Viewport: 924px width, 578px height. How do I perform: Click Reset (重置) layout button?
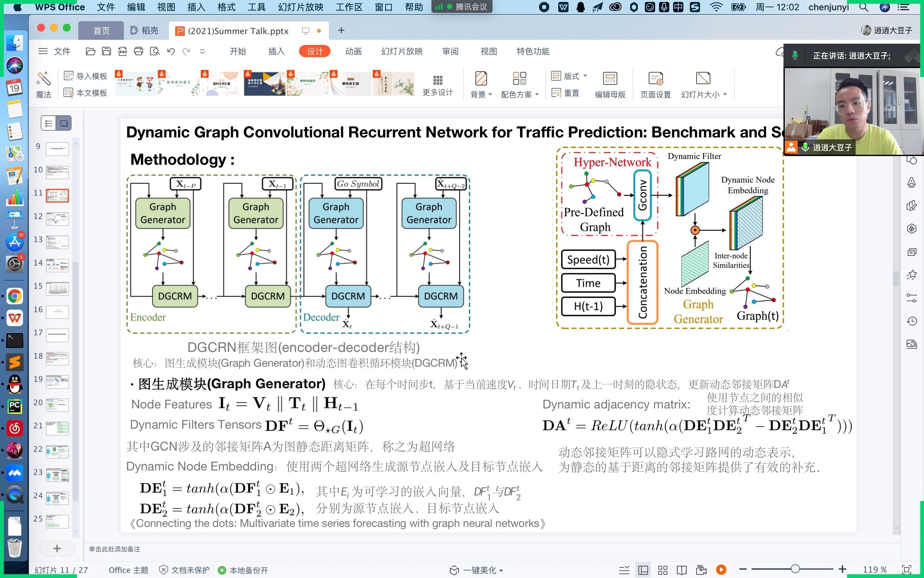[x=566, y=93]
